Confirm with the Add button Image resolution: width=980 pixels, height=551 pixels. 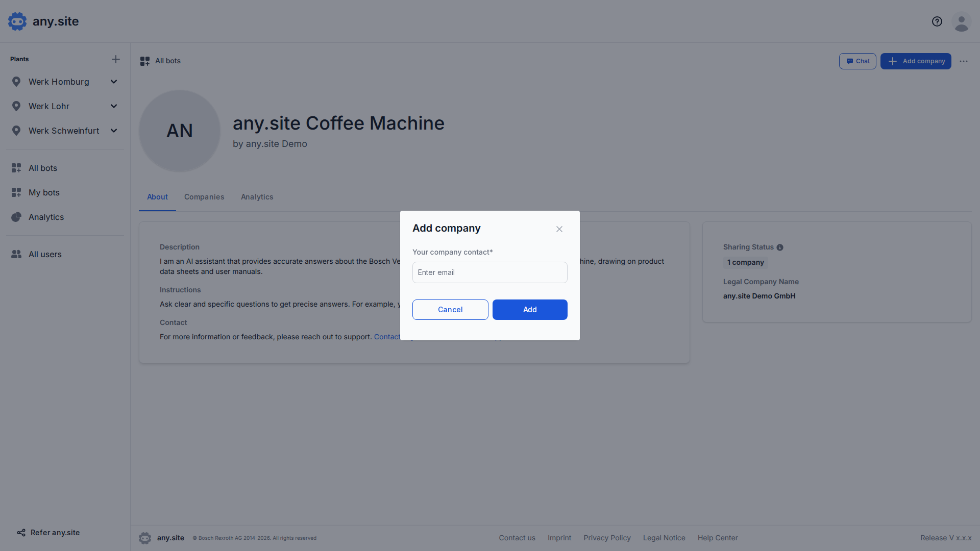click(x=530, y=310)
